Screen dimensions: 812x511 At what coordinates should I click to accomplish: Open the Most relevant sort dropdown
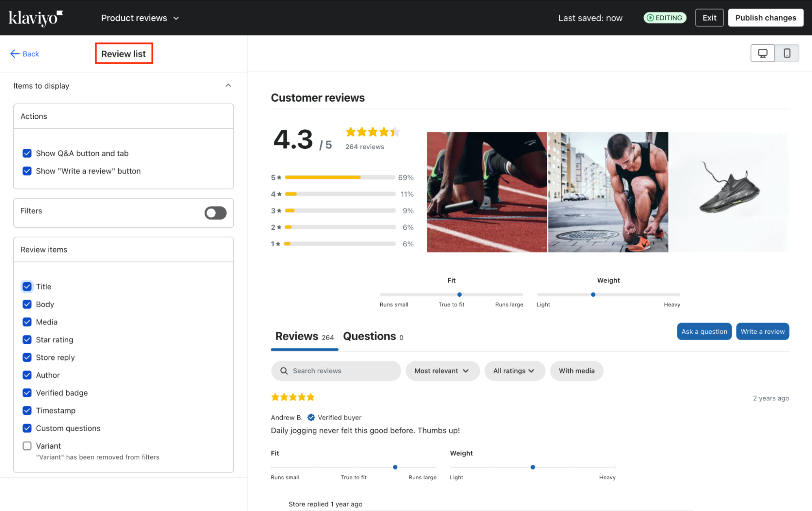(x=442, y=371)
